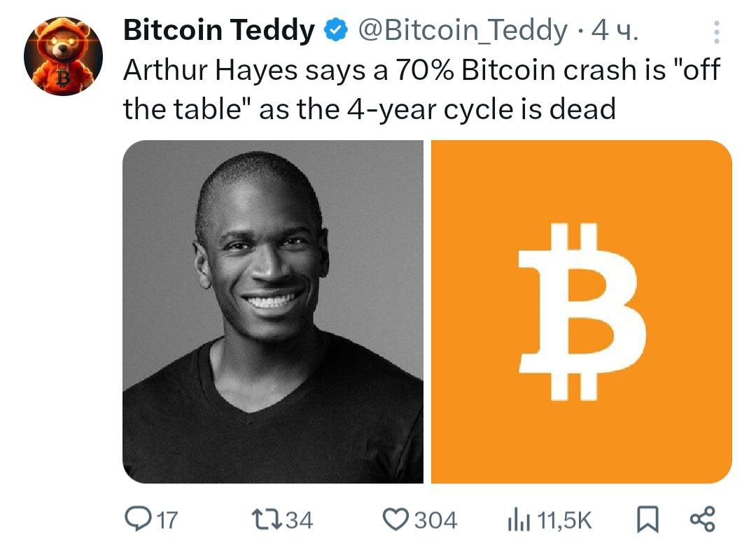Click the "4 ч." timestamp
The image size is (756, 545).
click(x=615, y=30)
